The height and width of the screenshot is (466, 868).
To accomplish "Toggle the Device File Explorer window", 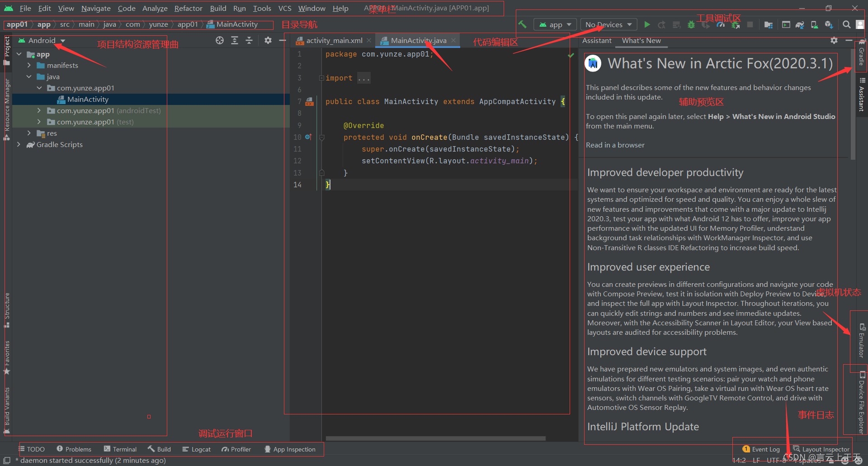I will click(862, 403).
